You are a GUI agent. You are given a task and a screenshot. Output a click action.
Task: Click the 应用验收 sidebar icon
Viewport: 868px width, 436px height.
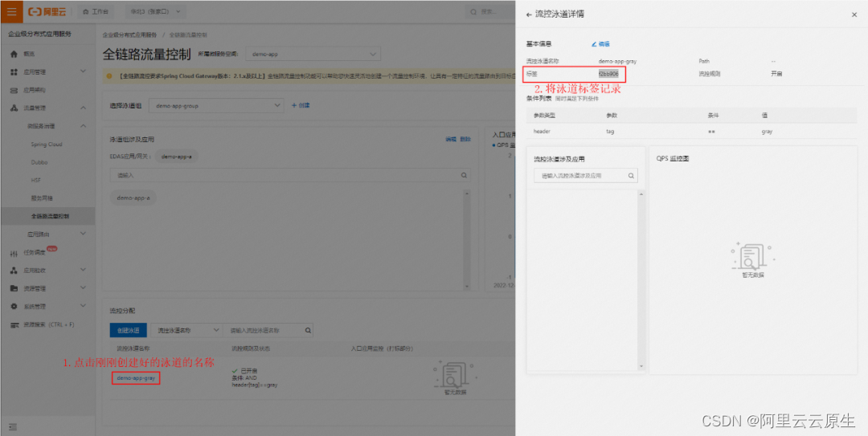point(14,271)
